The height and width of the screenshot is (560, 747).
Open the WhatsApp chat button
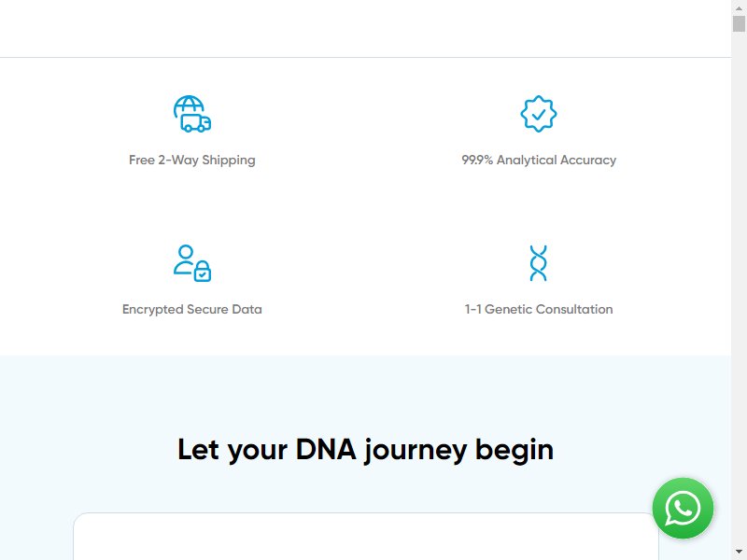[x=683, y=508]
